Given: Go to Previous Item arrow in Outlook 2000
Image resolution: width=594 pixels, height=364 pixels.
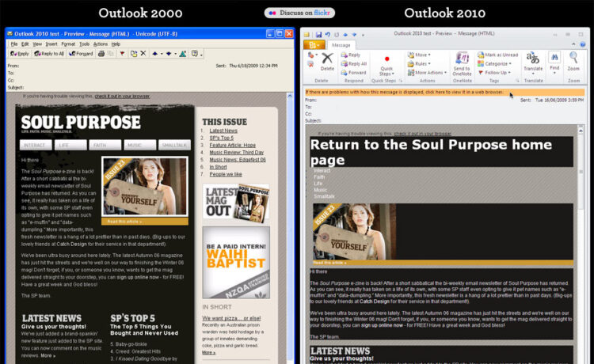Looking at the screenshot, I should [x=155, y=54].
